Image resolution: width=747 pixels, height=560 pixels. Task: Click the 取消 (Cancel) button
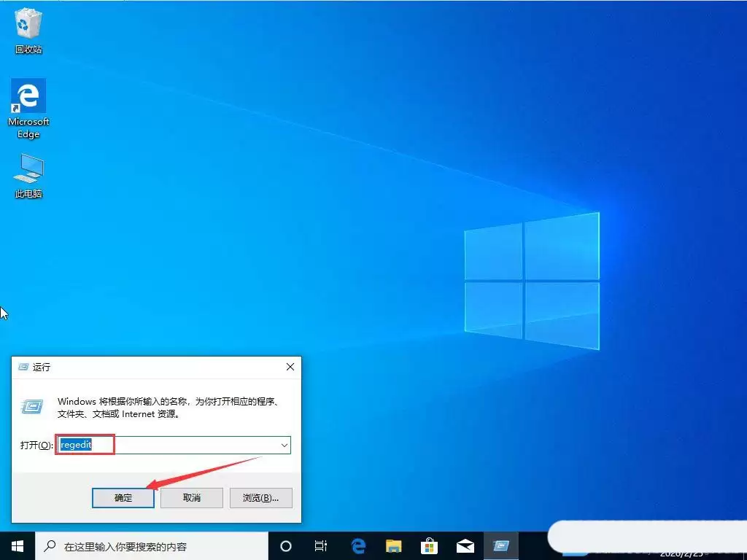[x=191, y=497]
